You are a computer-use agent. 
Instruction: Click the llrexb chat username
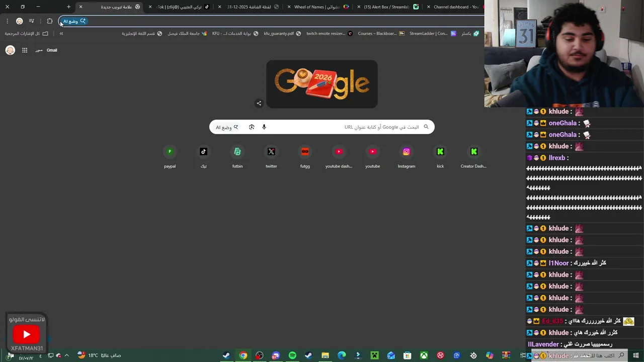[557, 158]
